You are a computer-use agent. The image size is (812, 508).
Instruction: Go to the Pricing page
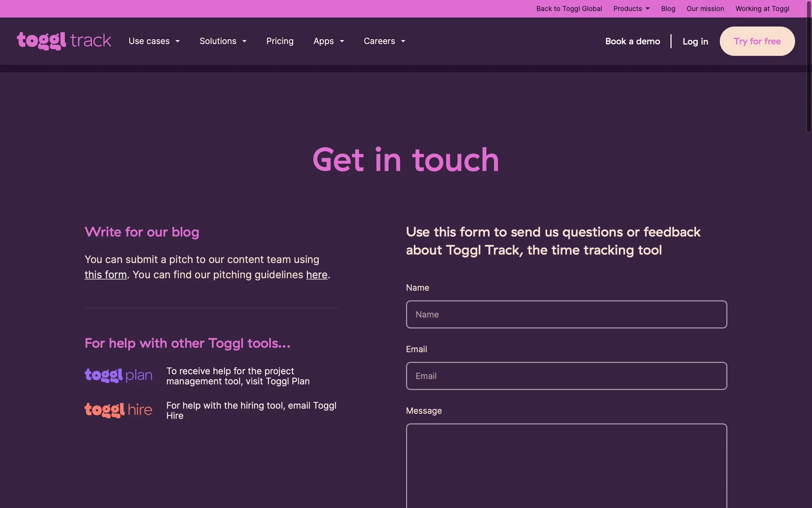(280, 41)
